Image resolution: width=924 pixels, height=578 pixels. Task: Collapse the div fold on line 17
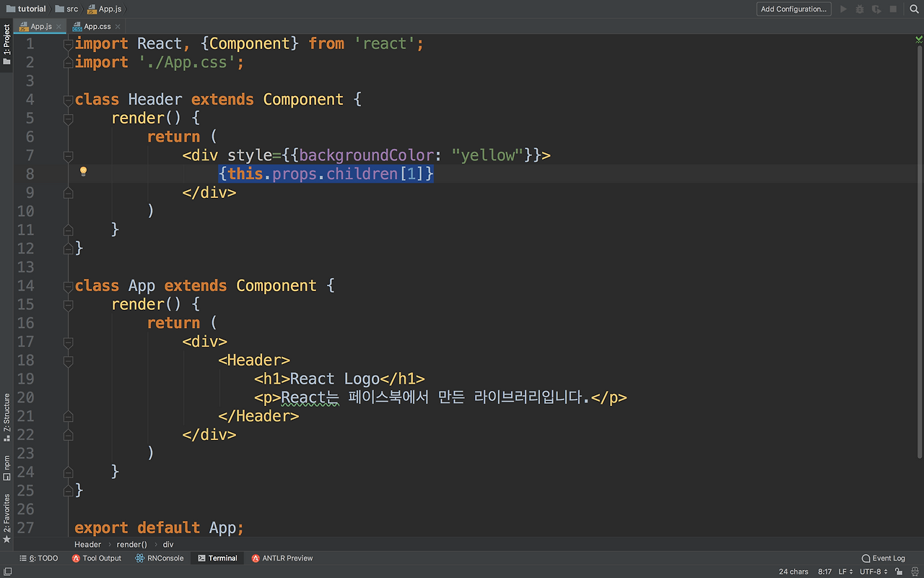point(68,342)
